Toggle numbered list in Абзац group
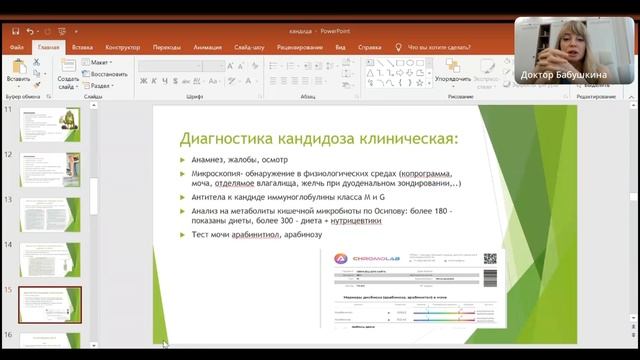The image size is (640, 360). (x=292, y=66)
